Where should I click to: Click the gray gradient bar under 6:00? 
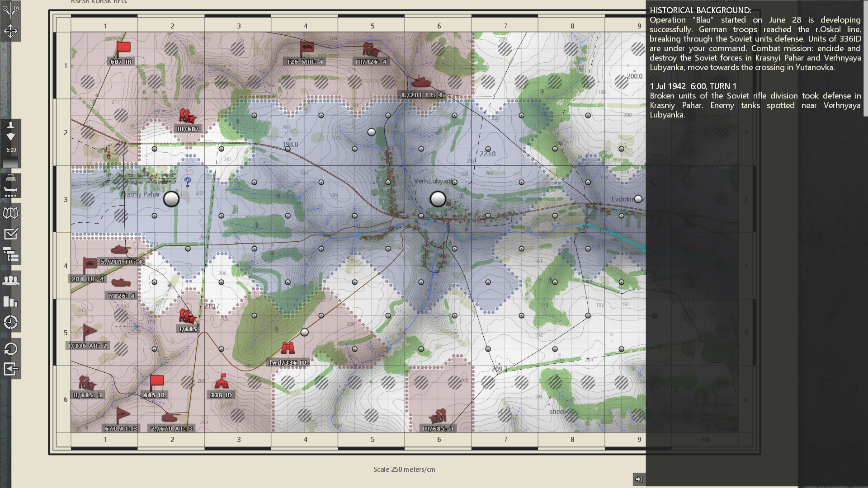[10, 162]
